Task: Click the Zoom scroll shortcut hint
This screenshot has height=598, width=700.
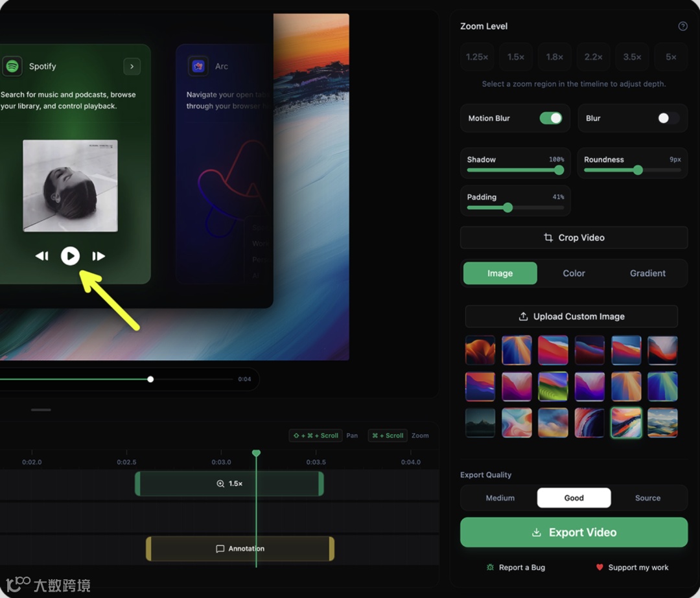Action: coord(388,435)
